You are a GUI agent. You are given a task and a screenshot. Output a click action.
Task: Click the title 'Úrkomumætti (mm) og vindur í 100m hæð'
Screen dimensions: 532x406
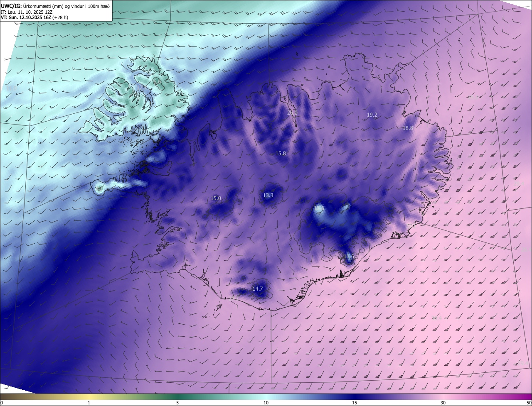point(66,6)
